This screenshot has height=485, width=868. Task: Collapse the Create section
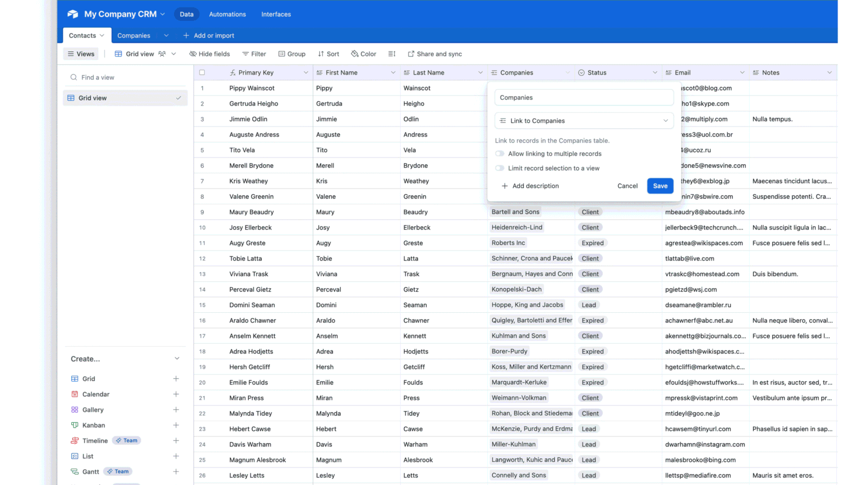[x=177, y=358]
